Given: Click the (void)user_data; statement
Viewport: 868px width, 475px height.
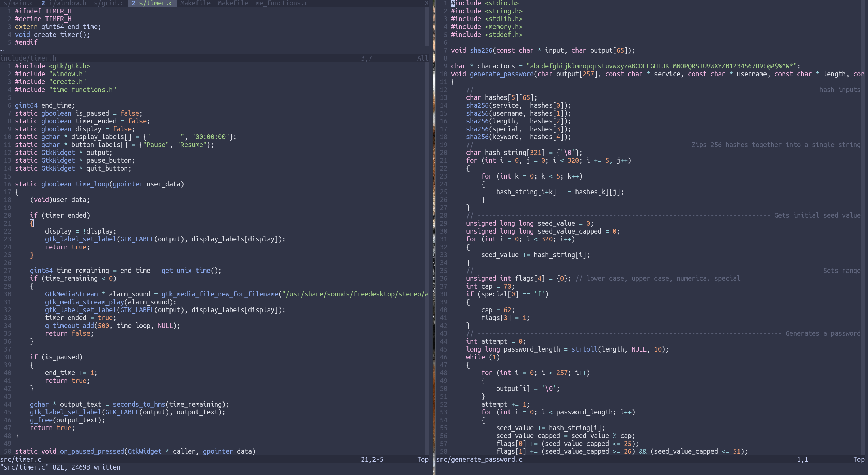Looking at the screenshot, I should pos(60,200).
